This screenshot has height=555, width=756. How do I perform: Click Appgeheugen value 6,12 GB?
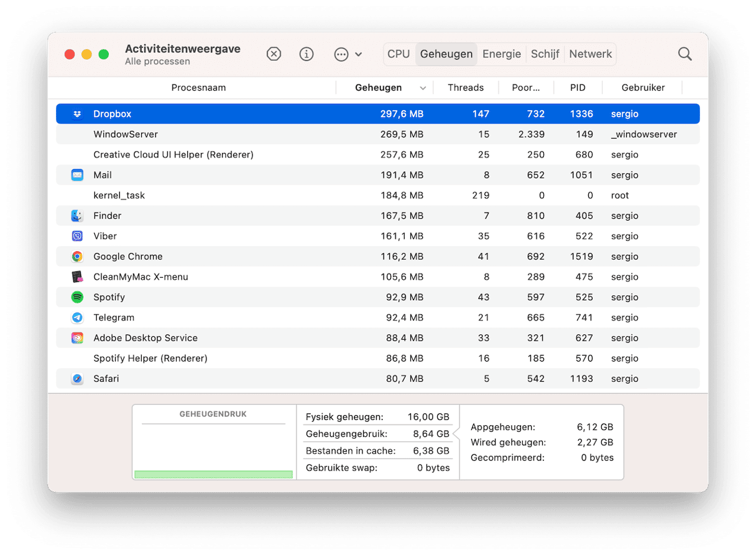click(x=595, y=427)
